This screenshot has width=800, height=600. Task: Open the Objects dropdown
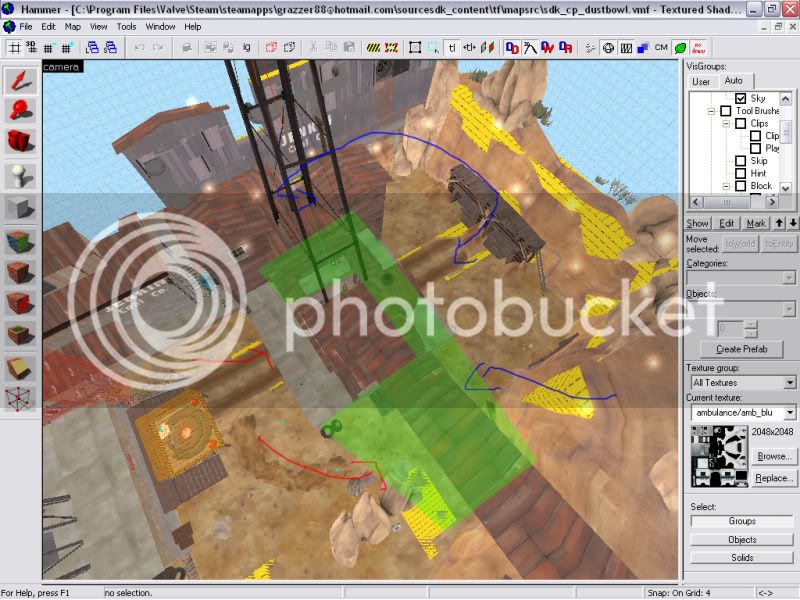(x=789, y=309)
